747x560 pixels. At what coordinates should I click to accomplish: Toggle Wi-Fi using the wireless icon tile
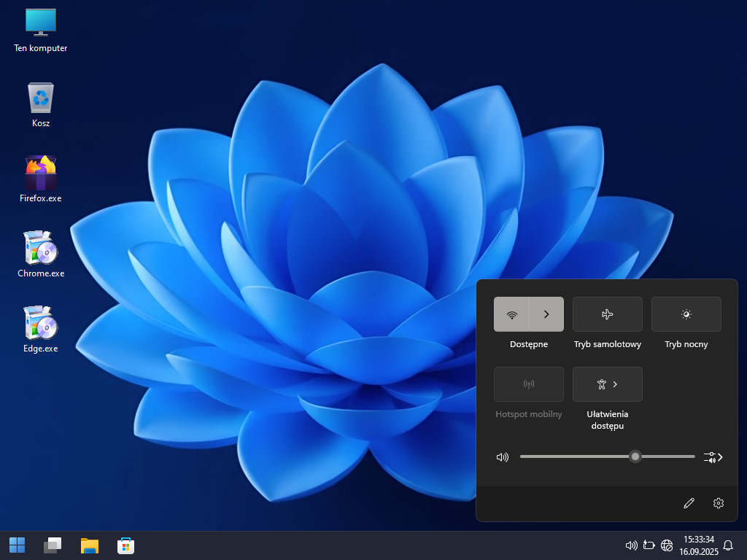(511, 314)
